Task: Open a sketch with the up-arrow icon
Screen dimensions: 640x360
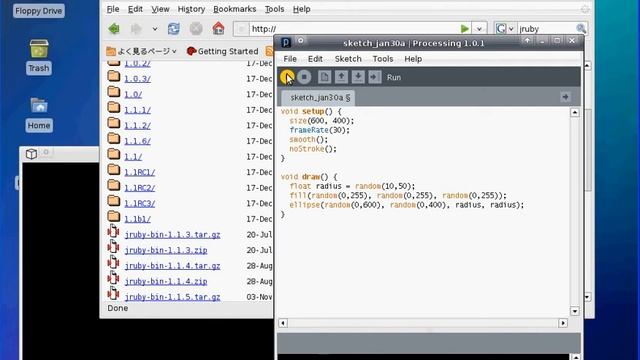Action: point(341,77)
